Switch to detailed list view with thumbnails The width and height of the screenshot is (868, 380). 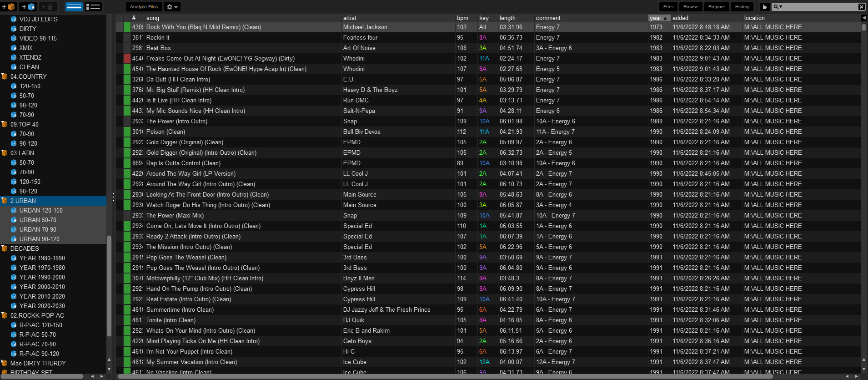93,7
